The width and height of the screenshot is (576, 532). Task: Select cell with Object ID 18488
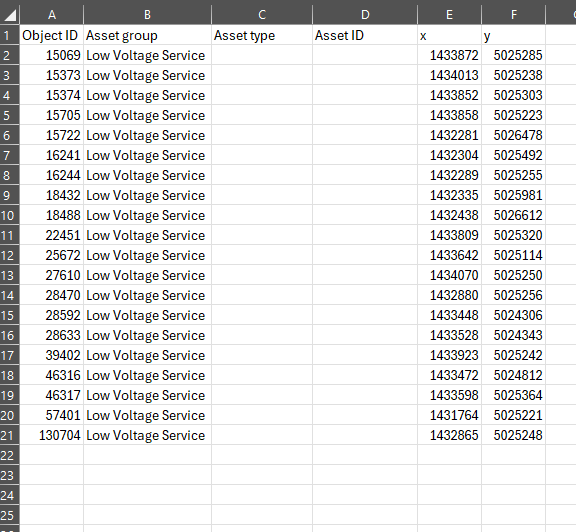pos(51,215)
